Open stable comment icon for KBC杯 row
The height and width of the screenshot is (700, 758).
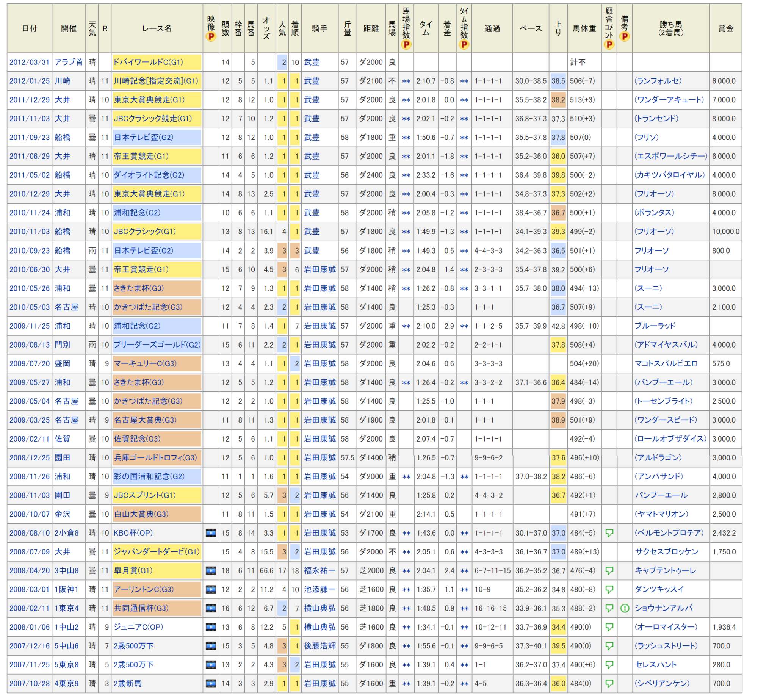[609, 533]
